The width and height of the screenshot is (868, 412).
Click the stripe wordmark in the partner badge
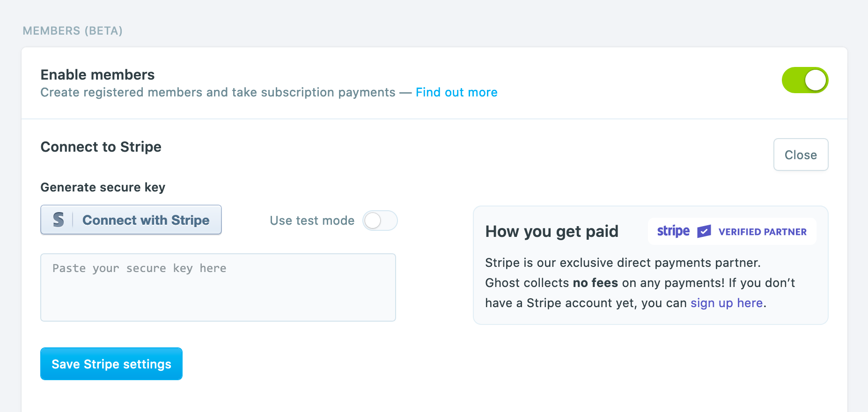click(673, 231)
